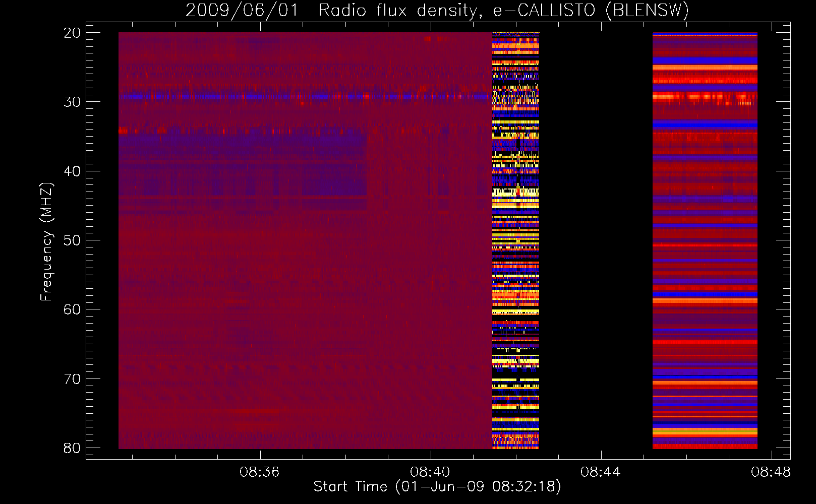Click the horizontally banded spectrogram block near 08:46
Image resolution: width=816 pixels, height=504 pixels.
[x=705, y=240]
